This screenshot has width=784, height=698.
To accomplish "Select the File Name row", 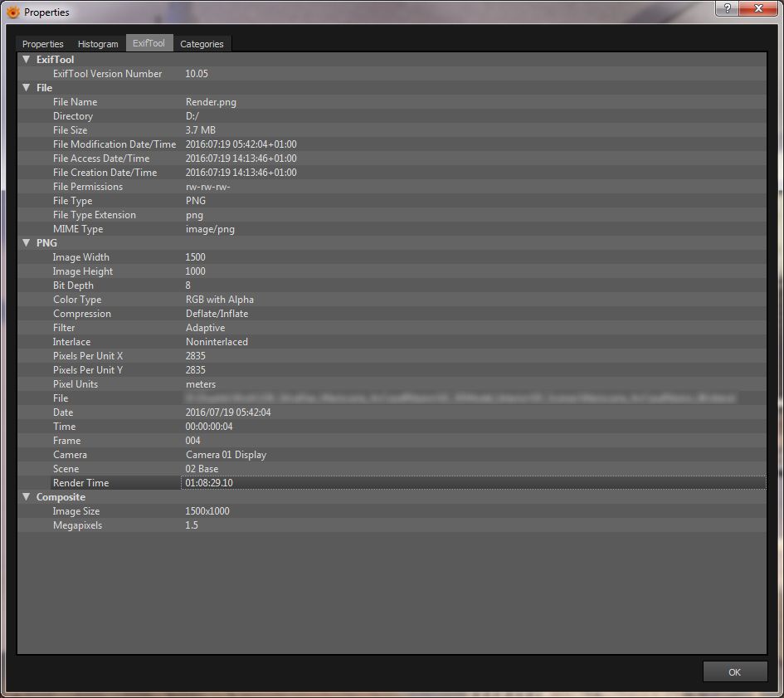I will (x=392, y=101).
